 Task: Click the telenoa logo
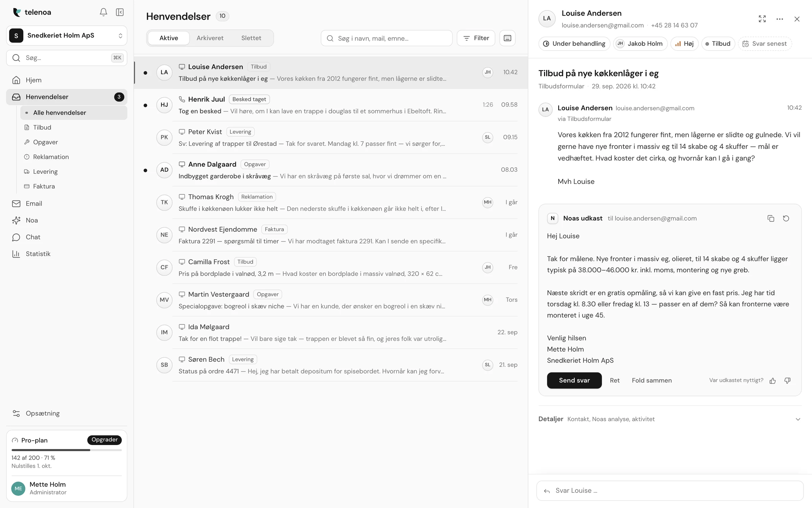[32, 12]
